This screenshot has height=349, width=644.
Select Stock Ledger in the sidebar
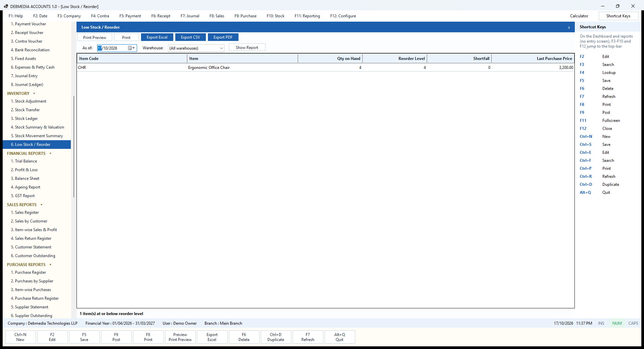point(26,119)
